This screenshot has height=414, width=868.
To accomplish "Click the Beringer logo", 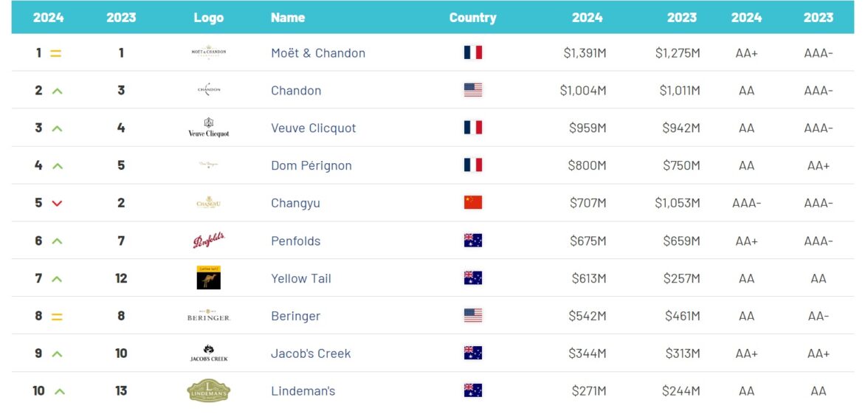I will 208,316.
